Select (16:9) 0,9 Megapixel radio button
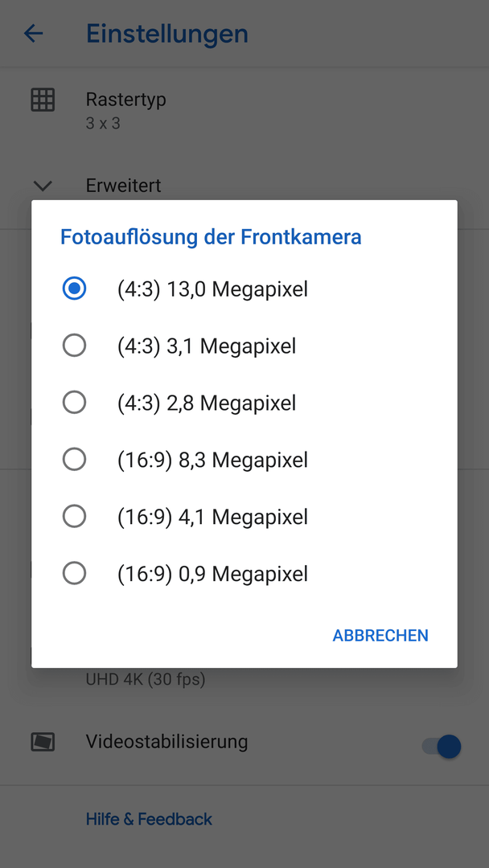Viewport: 489px width, 868px height. click(74, 574)
